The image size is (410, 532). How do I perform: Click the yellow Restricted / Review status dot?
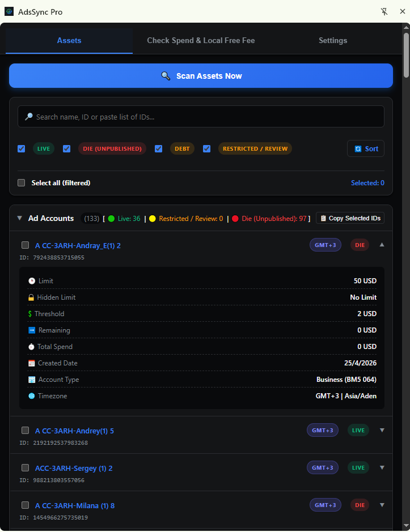152,219
